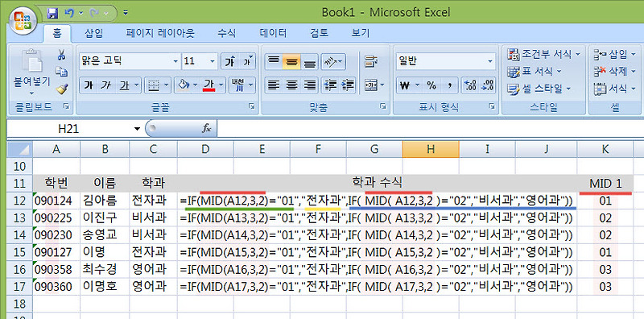Screen dimensions: 644x319
Task: Expand the Name Box dropdown arrow
Action: coord(137,129)
